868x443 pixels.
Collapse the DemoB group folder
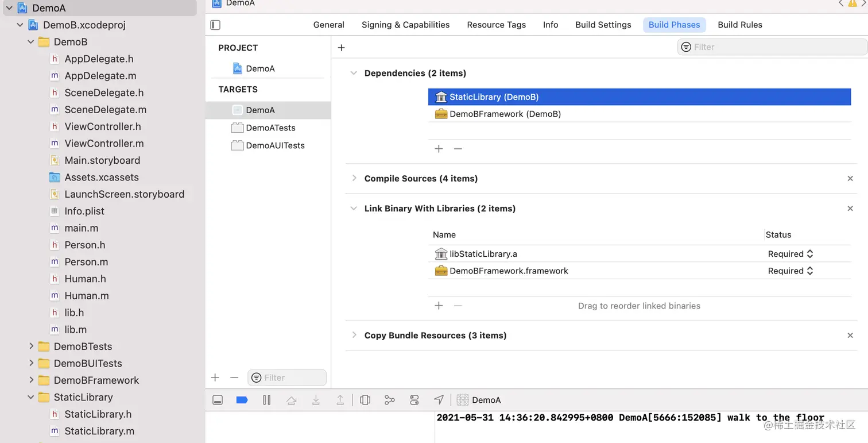click(31, 42)
